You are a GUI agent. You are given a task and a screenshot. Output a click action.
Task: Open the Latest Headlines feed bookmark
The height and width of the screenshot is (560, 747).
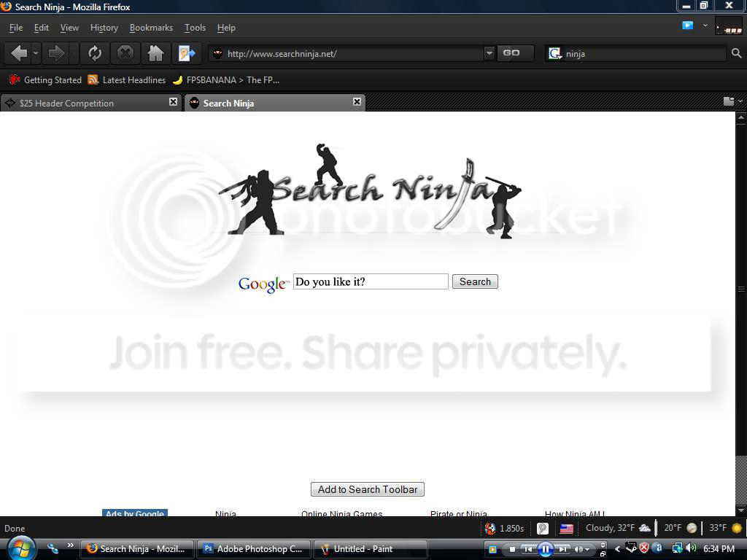coord(127,80)
